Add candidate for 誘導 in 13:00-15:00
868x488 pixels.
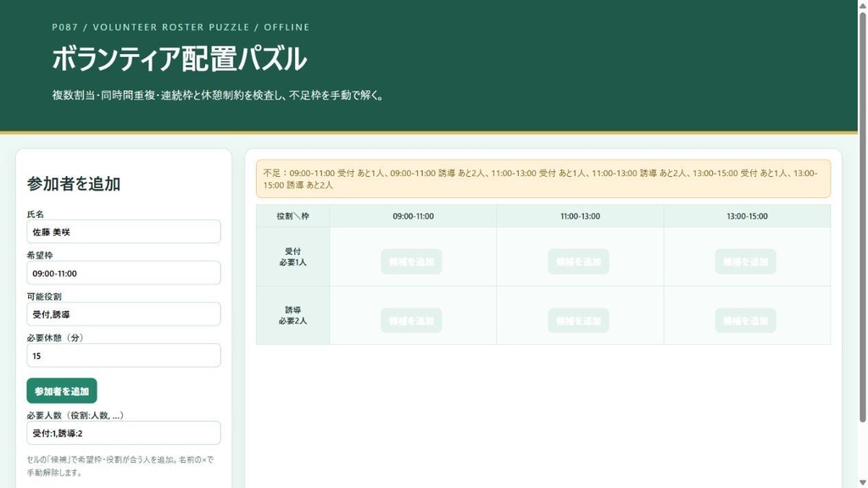746,320
